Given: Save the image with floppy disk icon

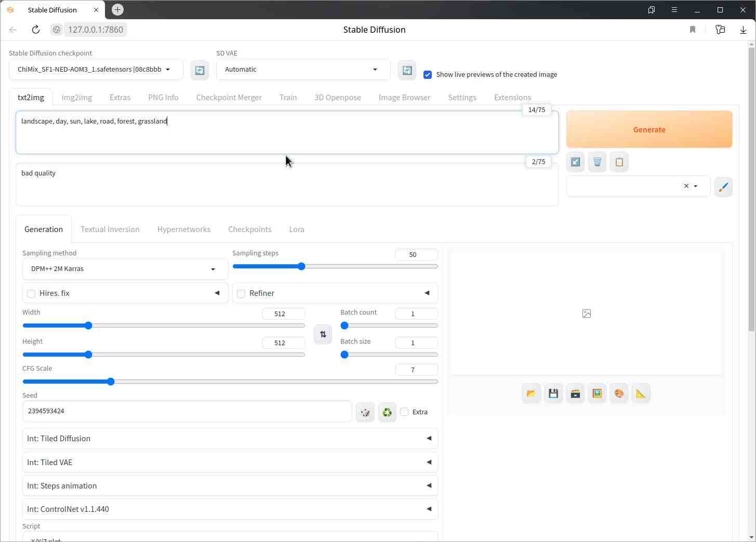Looking at the screenshot, I should 553,394.
